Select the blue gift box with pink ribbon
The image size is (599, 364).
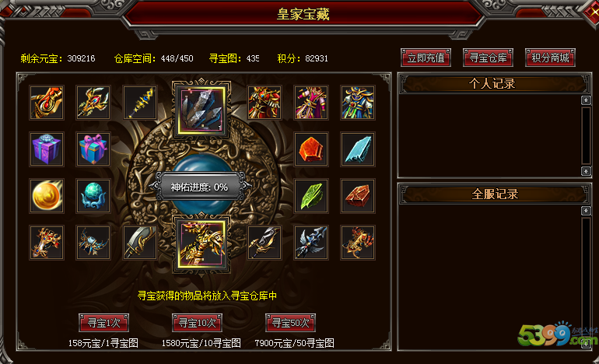coord(93,149)
